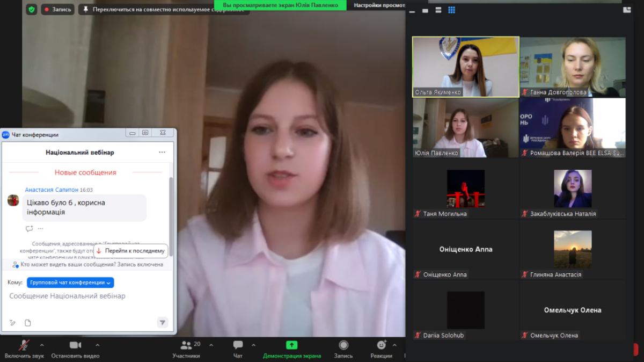The image size is (644, 362).
Task: Expand audio options arrow beside microphone
Action: pos(42,345)
